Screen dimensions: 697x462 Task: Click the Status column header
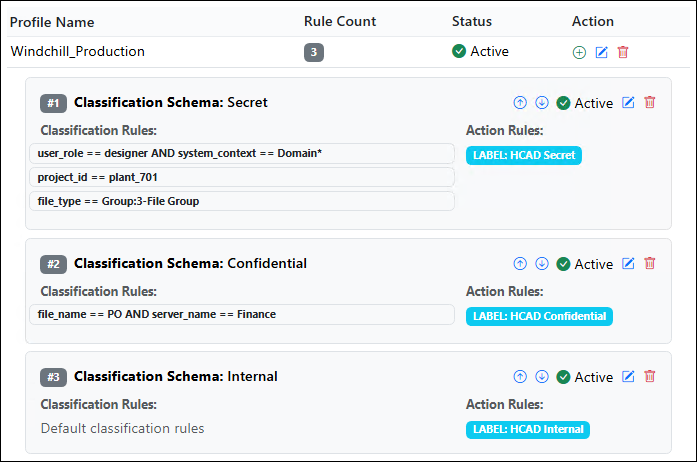click(472, 21)
